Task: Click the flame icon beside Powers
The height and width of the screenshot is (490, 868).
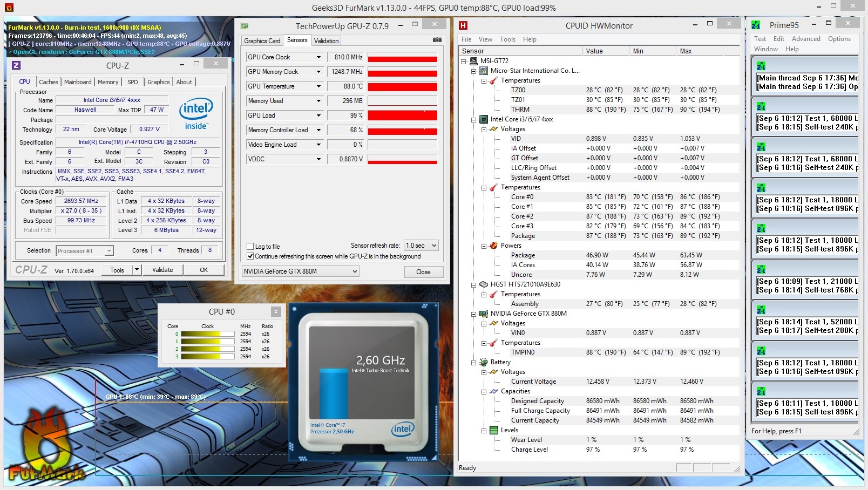Action: click(493, 246)
